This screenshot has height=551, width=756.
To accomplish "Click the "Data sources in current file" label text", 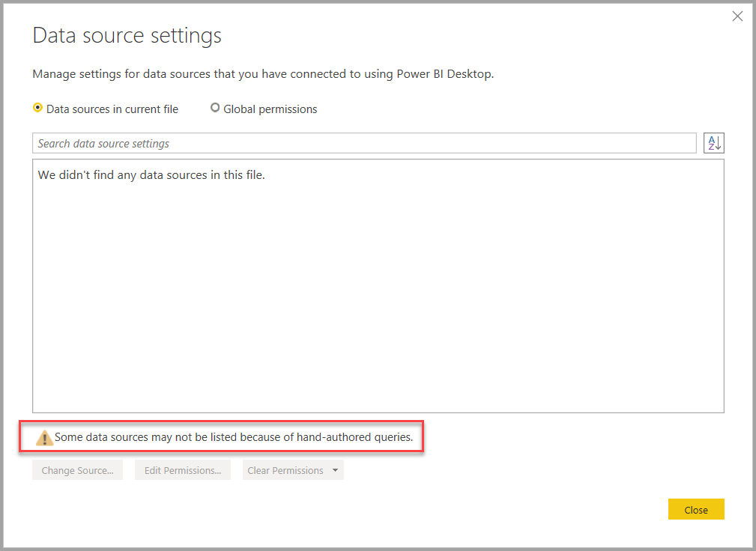I will coord(112,109).
